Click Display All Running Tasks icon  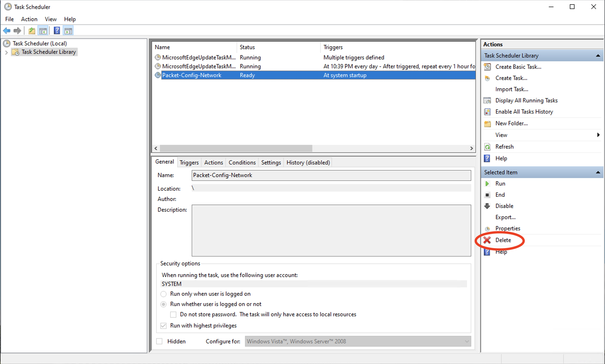(487, 100)
